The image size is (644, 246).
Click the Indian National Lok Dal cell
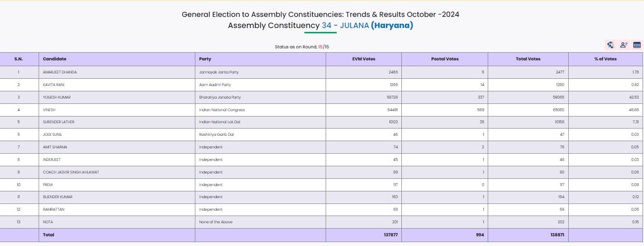pos(219,122)
